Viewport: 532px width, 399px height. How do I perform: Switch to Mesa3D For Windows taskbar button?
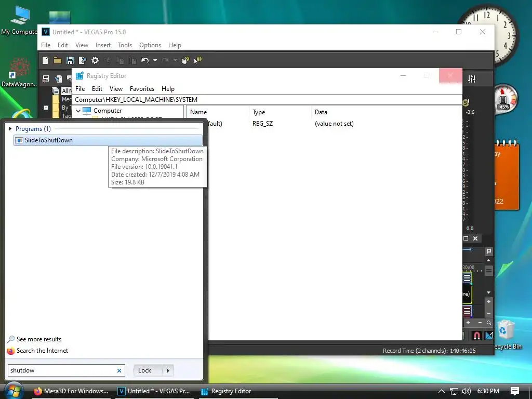click(71, 391)
